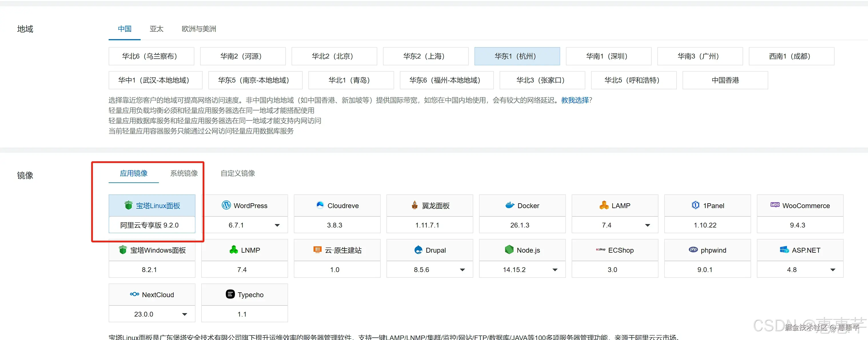The width and height of the screenshot is (868, 340).
Task: Click the Node.js green hexagon icon
Action: pos(509,250)
